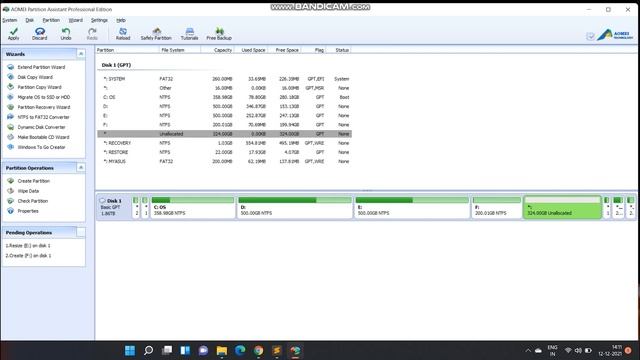Open the Safely Partition tool
This screenshot has width=640, height=360.
pos(156,34)
